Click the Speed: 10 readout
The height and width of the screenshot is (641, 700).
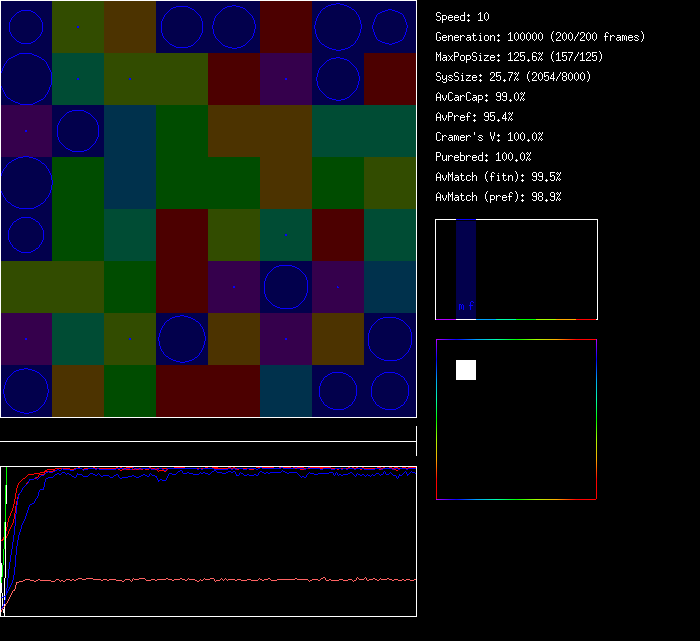coord(463,17)
